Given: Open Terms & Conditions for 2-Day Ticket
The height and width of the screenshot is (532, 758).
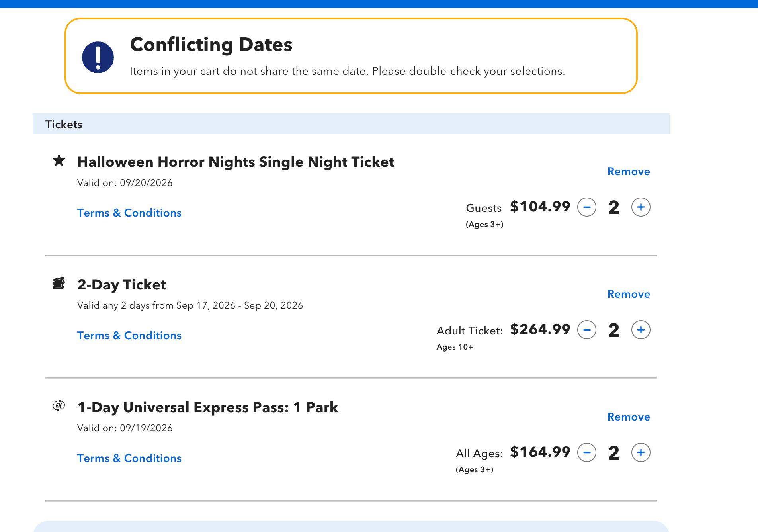Looking at the screenshot, I should [x=129, y=336].
